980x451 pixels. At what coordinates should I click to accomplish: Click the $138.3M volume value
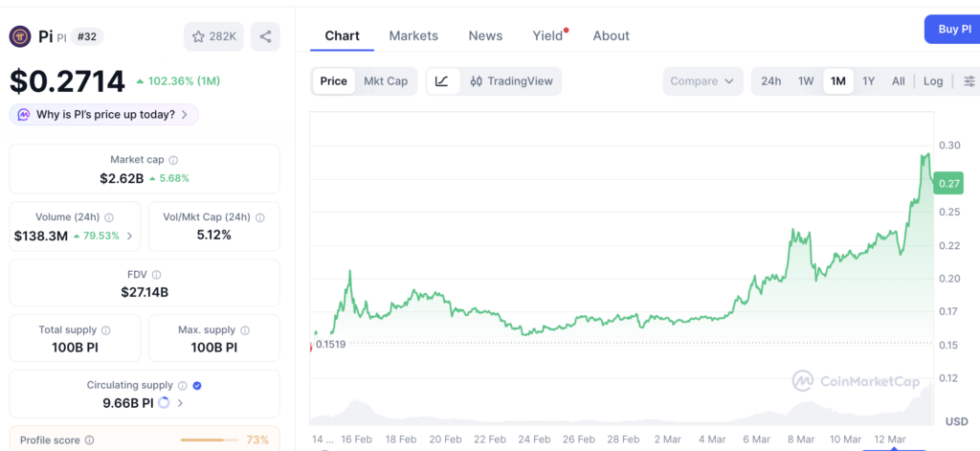pos(40,236)
